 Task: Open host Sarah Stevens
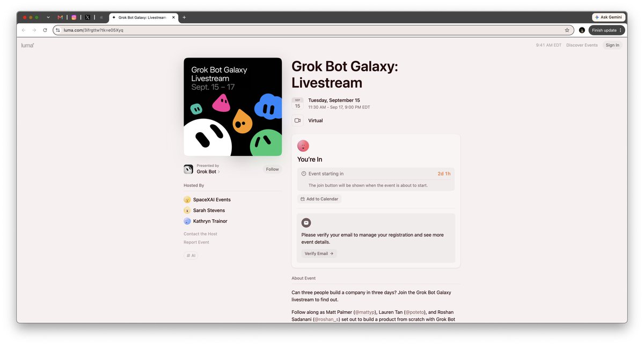tap(209, 210)
